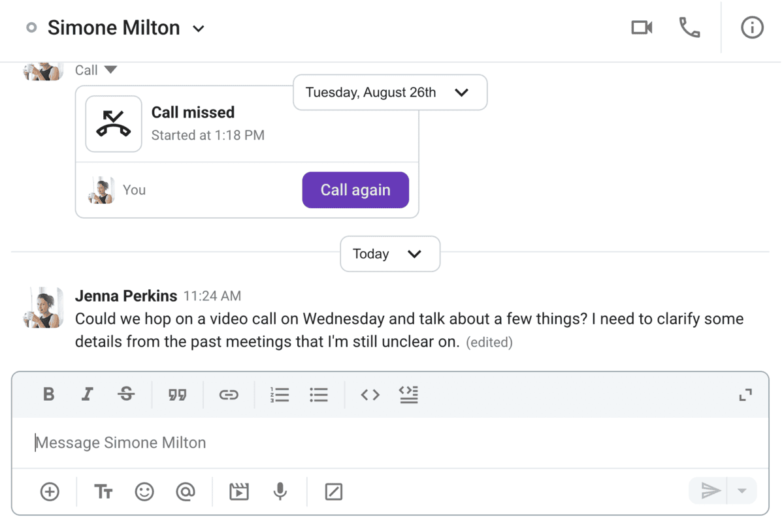Open the Tuesday, August 26th date dropdown
Viewport: 784px width, 532px height.
[462, 92]
